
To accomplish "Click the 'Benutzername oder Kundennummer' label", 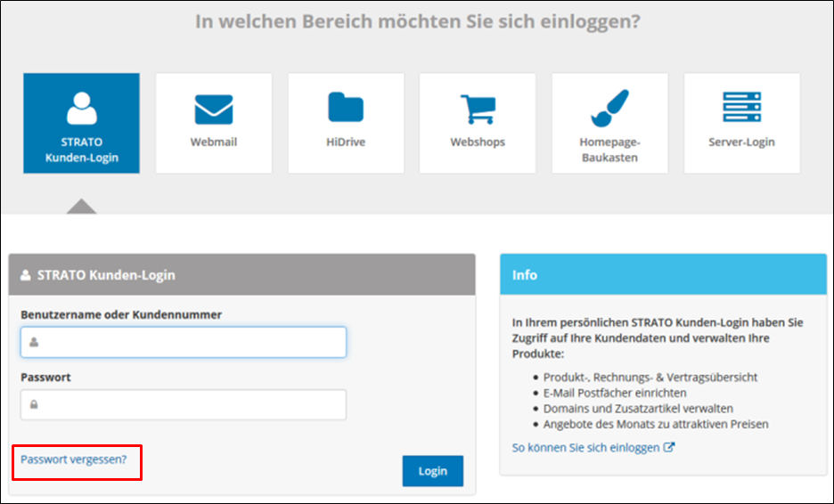I will click(x=121, y=314).
